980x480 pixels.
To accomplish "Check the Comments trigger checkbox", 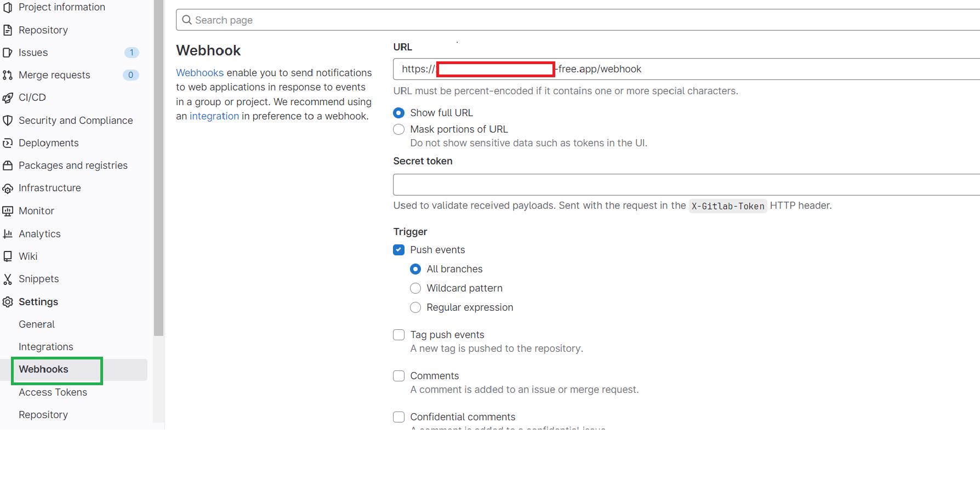I will tap(399, 376).
